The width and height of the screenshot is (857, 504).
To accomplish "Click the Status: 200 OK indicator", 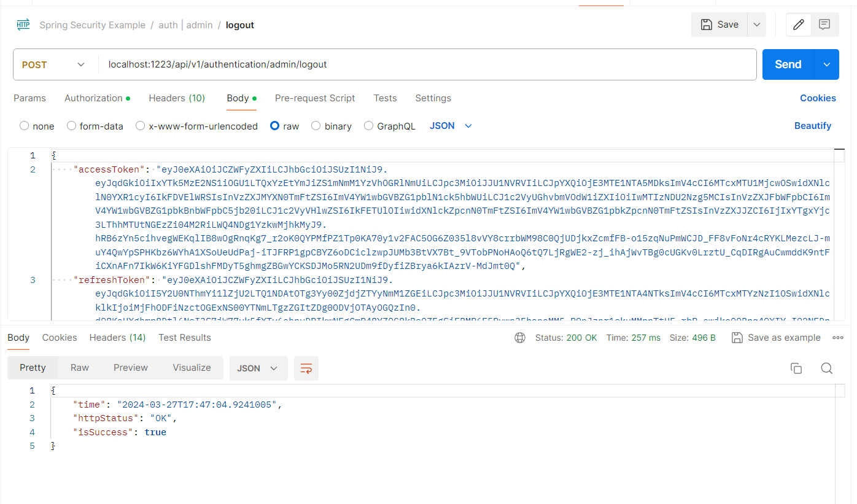I will point(566,338).
